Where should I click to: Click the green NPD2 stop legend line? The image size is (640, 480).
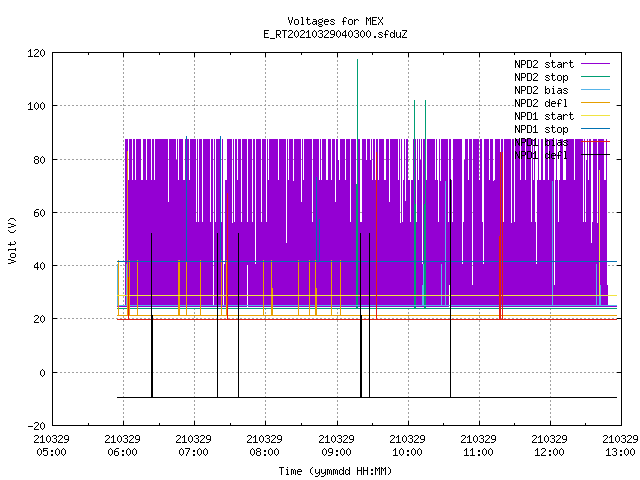pos(595,77)
